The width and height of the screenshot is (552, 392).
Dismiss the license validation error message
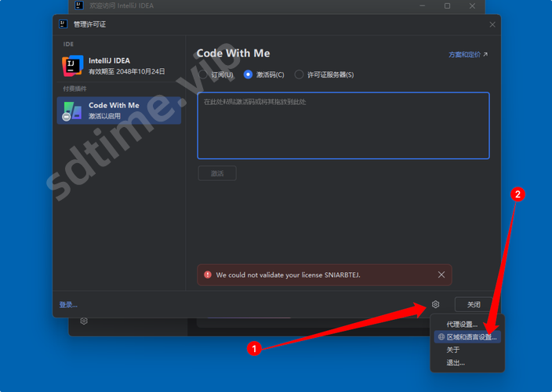441,275
